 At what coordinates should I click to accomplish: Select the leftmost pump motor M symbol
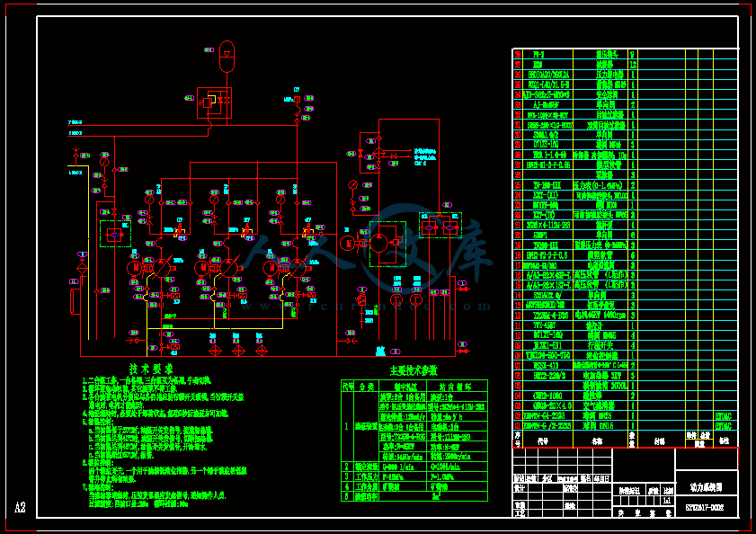tap(136, 268)
